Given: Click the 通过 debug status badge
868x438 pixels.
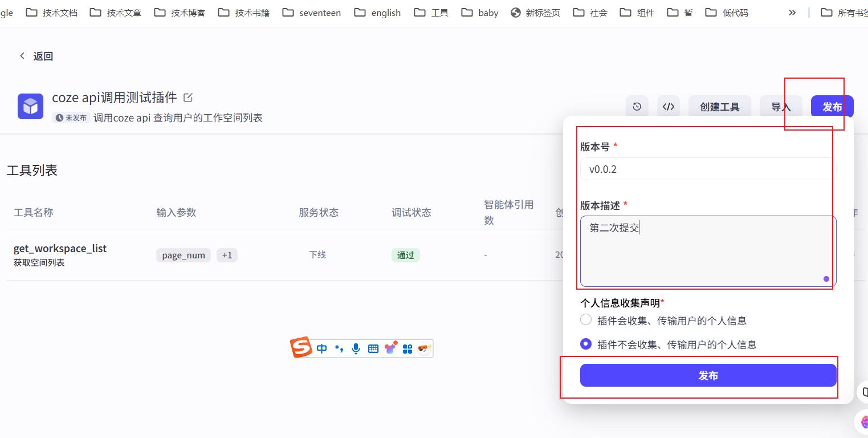Looking at the screenshot, I should coord(406,255).
